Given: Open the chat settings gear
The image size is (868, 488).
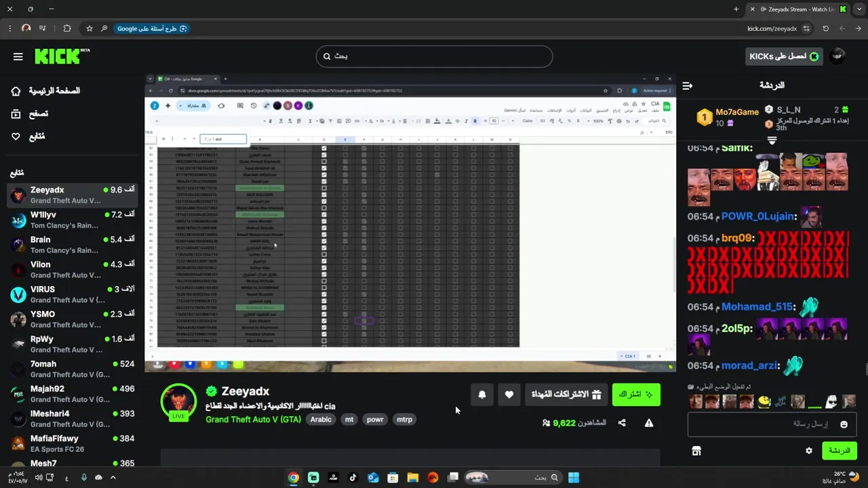Looking at the screenshot, I should pos(809,451).
